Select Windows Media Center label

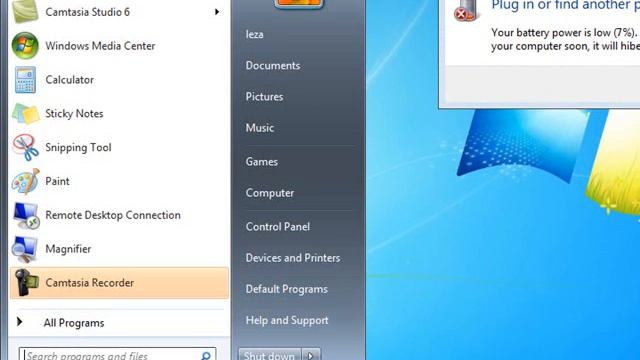[x=100, y=46]
